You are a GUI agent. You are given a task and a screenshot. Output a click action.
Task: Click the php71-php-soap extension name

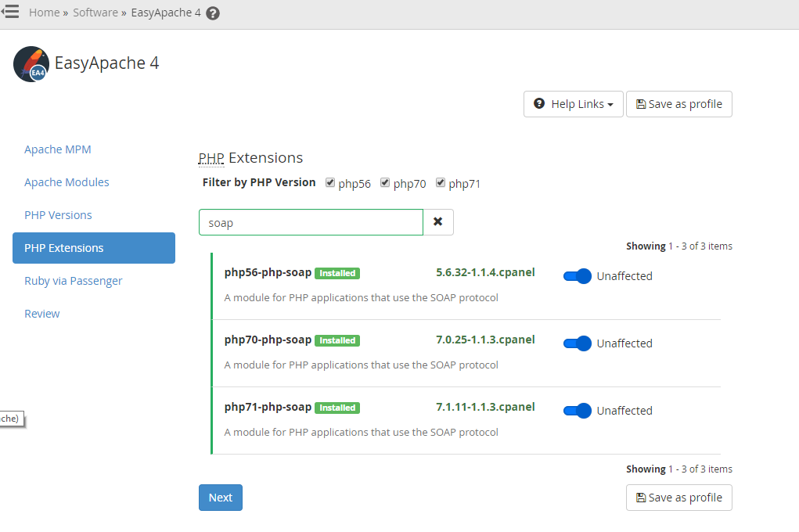click(268, 407)
